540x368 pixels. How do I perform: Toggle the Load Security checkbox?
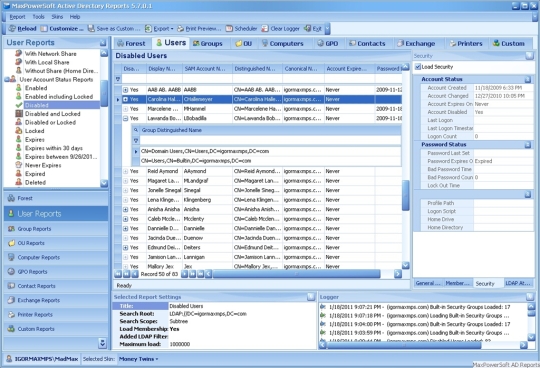[418, 67]
